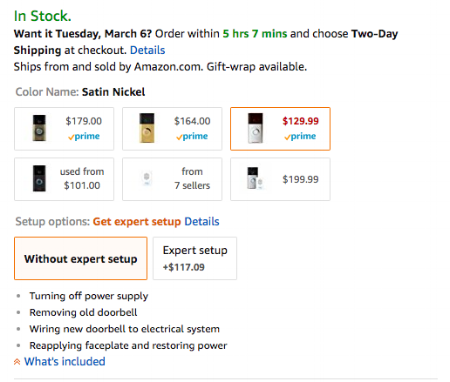Viewport: 450px width, 382px height.
Task: Open Details link next to Get expert setup
Action: coord(202,221)
